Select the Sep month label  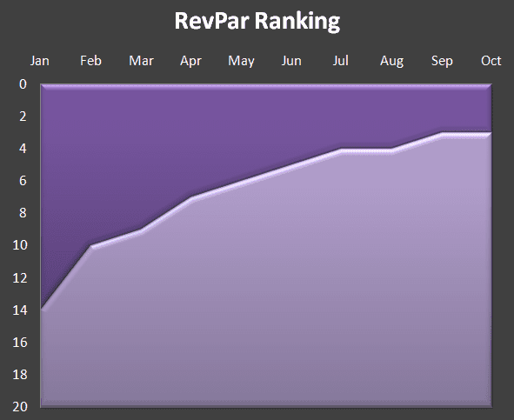click(x=442, y=62)
